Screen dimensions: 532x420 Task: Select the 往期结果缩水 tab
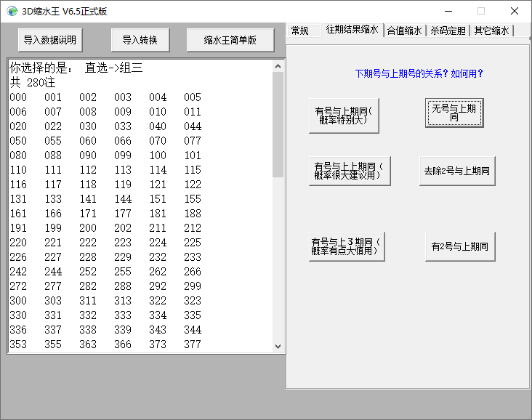352,30
